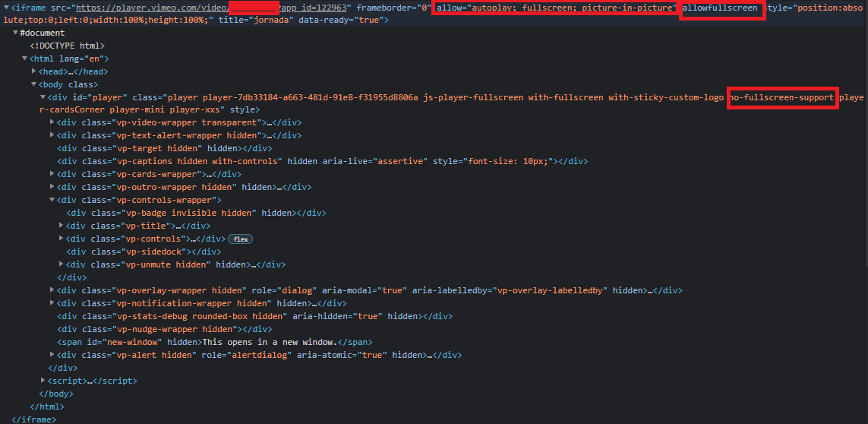Expand the vp-alert hidden div

pos(52,355)
